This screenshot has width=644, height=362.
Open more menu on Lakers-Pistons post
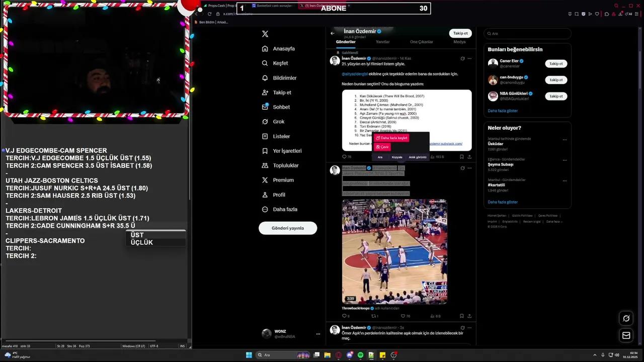pos(469,168)
